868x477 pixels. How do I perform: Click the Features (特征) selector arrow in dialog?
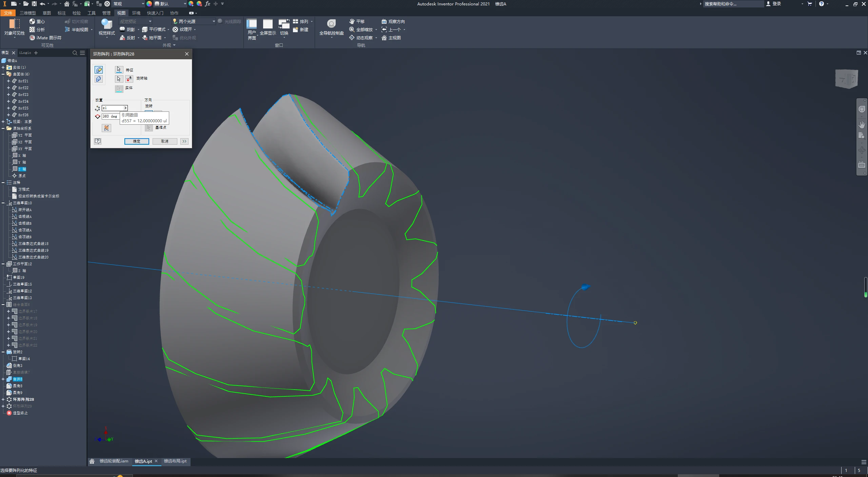point(119,69)
